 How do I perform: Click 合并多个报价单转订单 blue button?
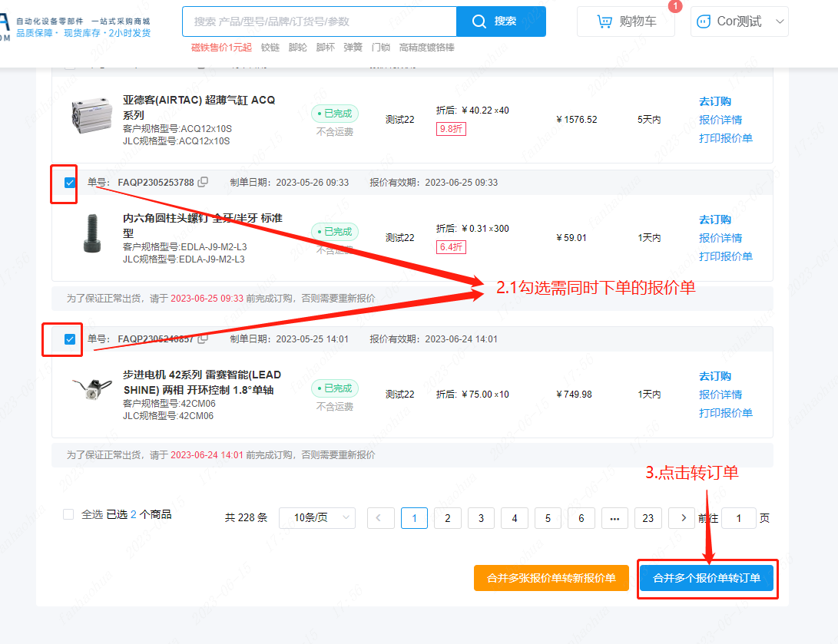pos(706,578)
